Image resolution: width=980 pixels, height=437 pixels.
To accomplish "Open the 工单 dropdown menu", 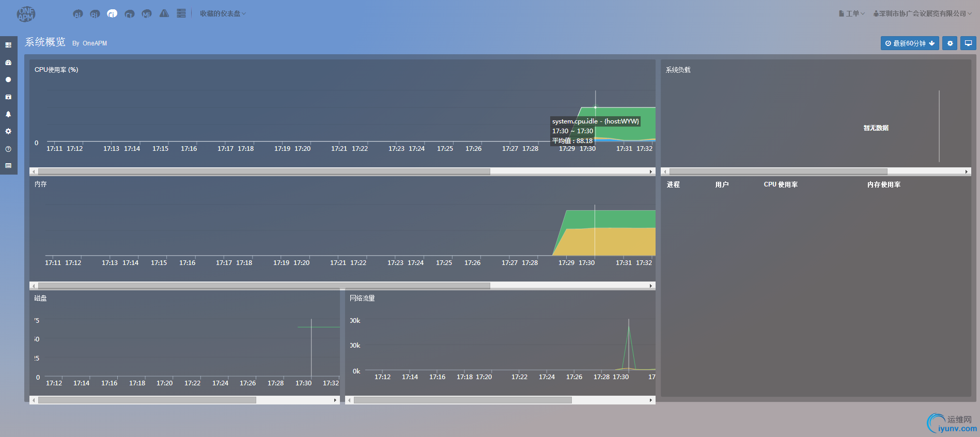I will coord(851,13).
